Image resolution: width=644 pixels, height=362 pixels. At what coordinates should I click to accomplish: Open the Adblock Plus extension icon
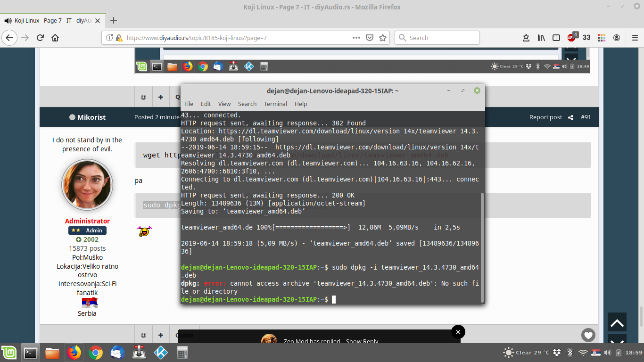pyautogui.click(x=572, y=37)
